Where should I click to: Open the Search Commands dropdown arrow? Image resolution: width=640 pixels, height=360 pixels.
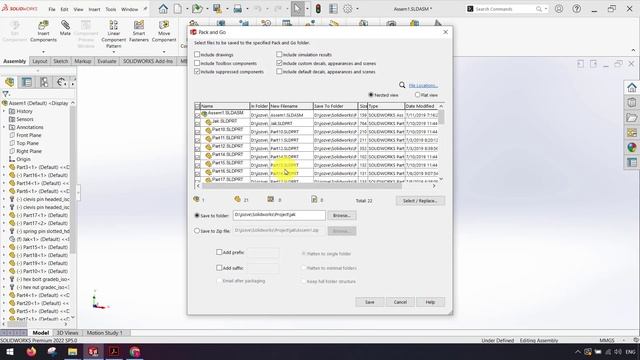click(x=546, y=9)
